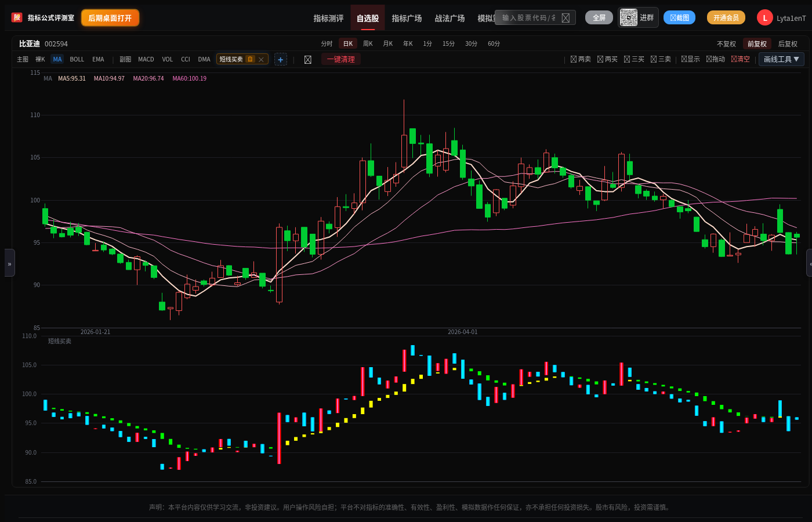
Task: Switch to the 年K chart period
Action: (x=408, y=44)
